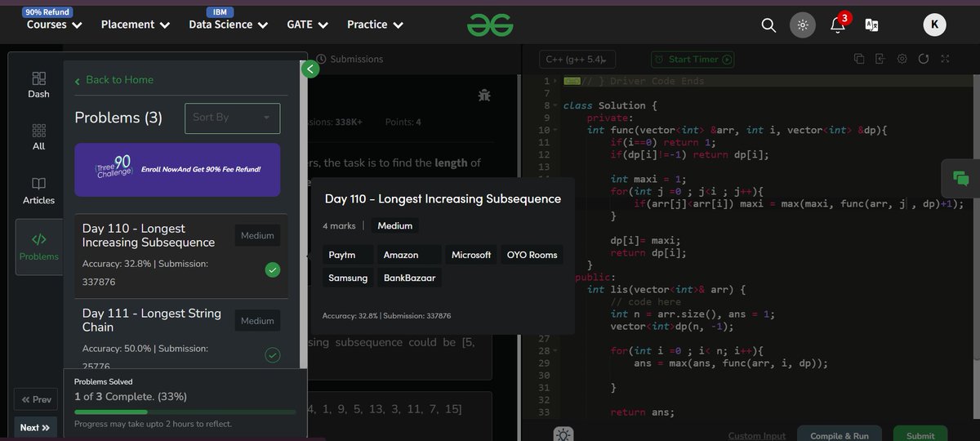Open the notifications bell
Viewport: 980px width, 441px height.
[838, 24]
